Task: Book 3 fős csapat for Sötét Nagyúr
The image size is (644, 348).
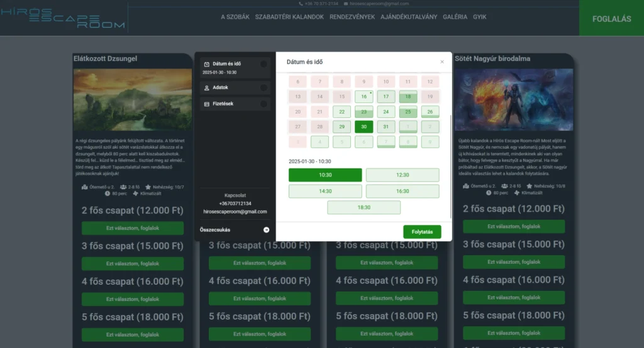Action: 514,262
